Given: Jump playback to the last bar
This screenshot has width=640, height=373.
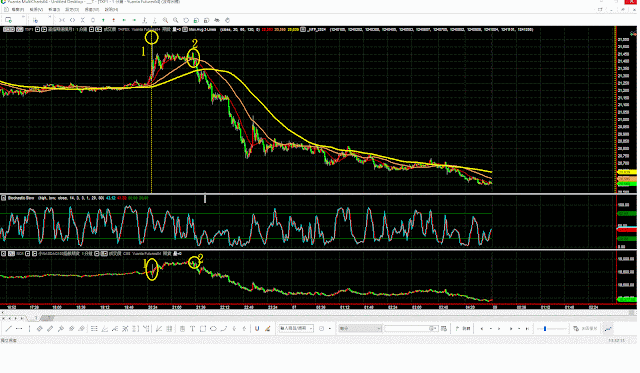Looking at the screenshot, I should 527,329.
